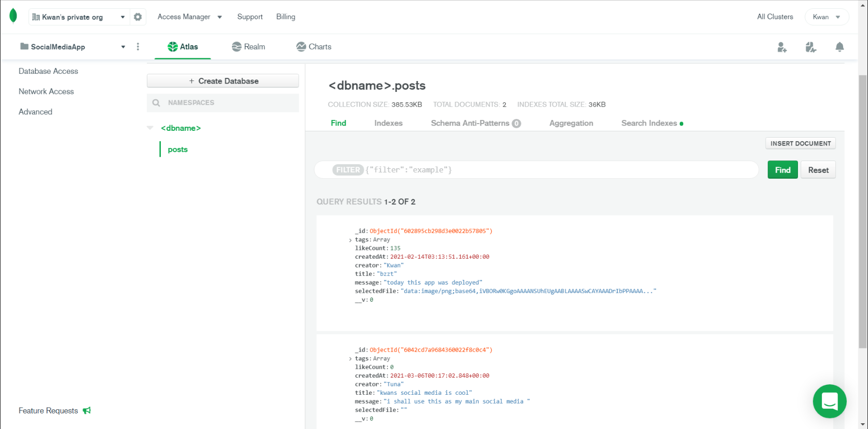
Task: Click the Reset button
Action: click(818, 170)
